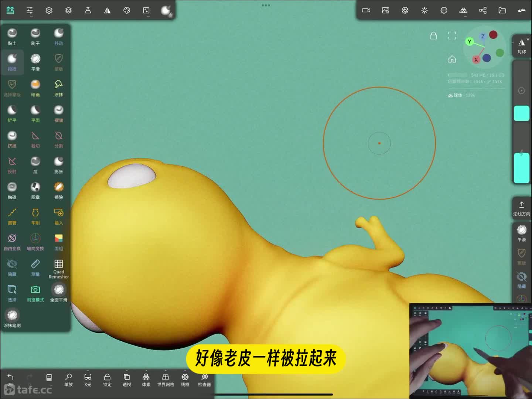Select the 裁切 trim tool
The height and width of the screenshot is (399, 532).
point(35,139)
